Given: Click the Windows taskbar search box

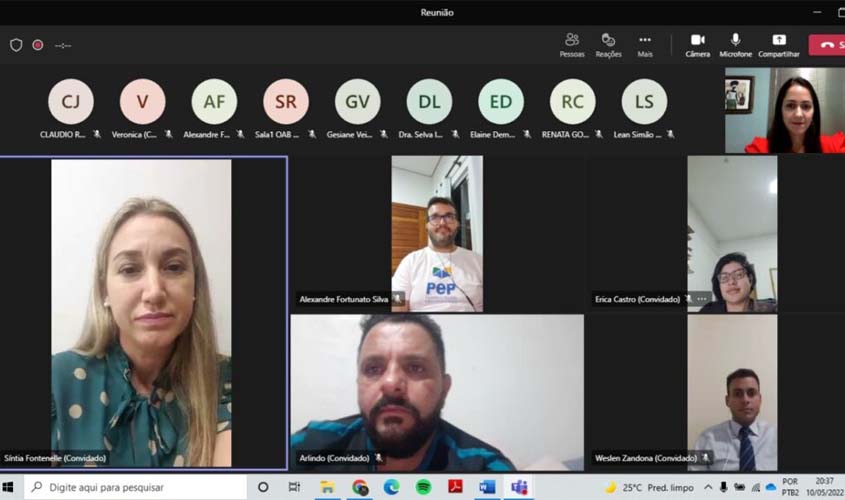Looking at the screenshot, I should click(x=135, y=487).
